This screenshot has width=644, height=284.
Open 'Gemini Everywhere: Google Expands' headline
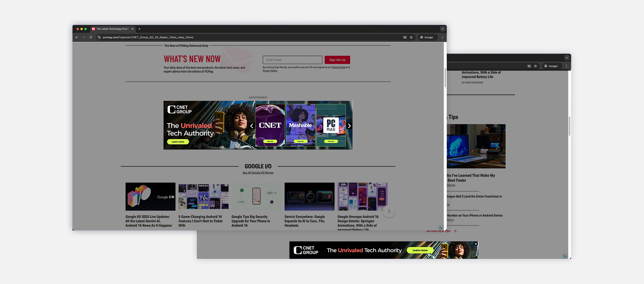coord(305,221)
